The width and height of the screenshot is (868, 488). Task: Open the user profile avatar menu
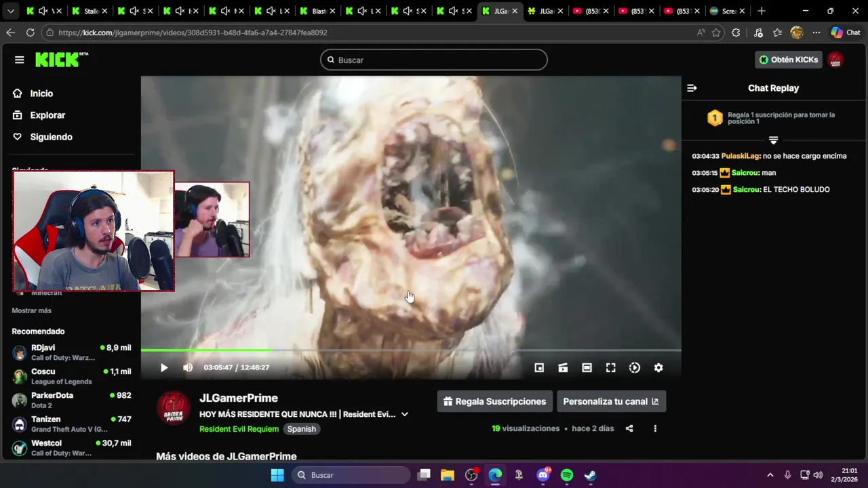tap(835, 60)
